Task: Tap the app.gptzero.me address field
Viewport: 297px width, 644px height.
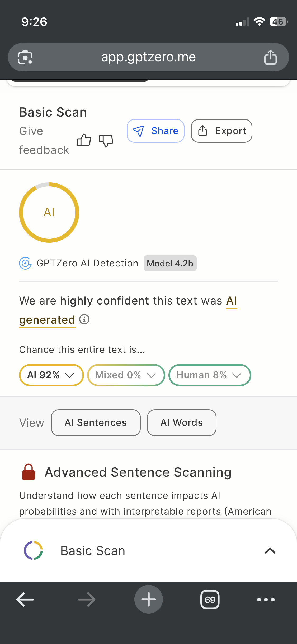Action: (x=148, y=57)
